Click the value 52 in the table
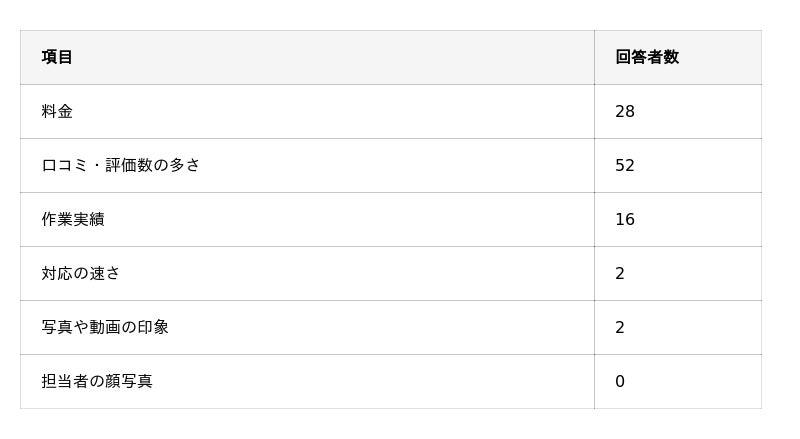 point(625,165)
